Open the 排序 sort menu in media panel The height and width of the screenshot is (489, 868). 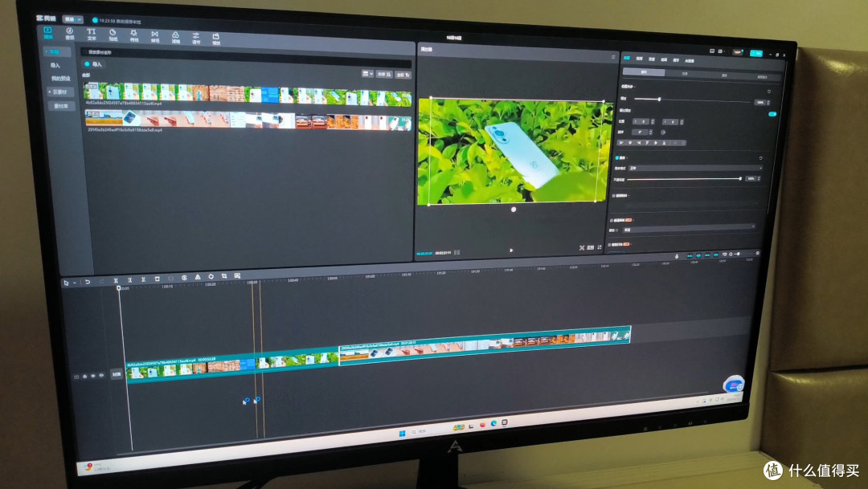click(x=384, y=74)
